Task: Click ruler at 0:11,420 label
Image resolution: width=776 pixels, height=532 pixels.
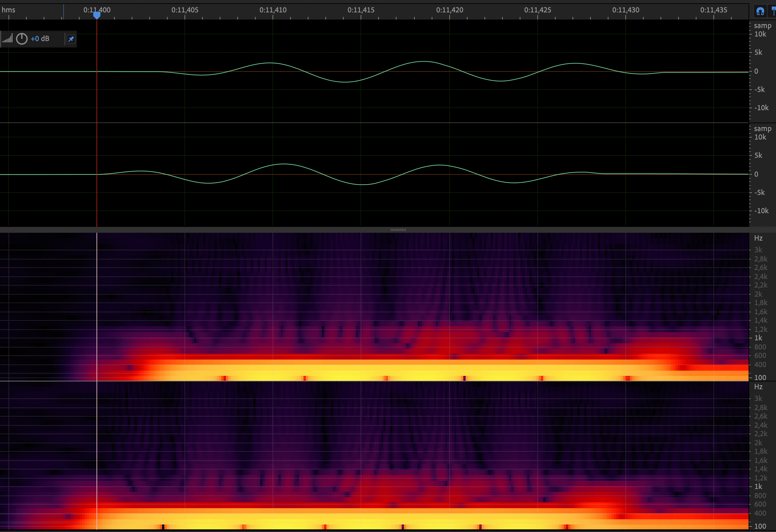Action: [449, 10]
